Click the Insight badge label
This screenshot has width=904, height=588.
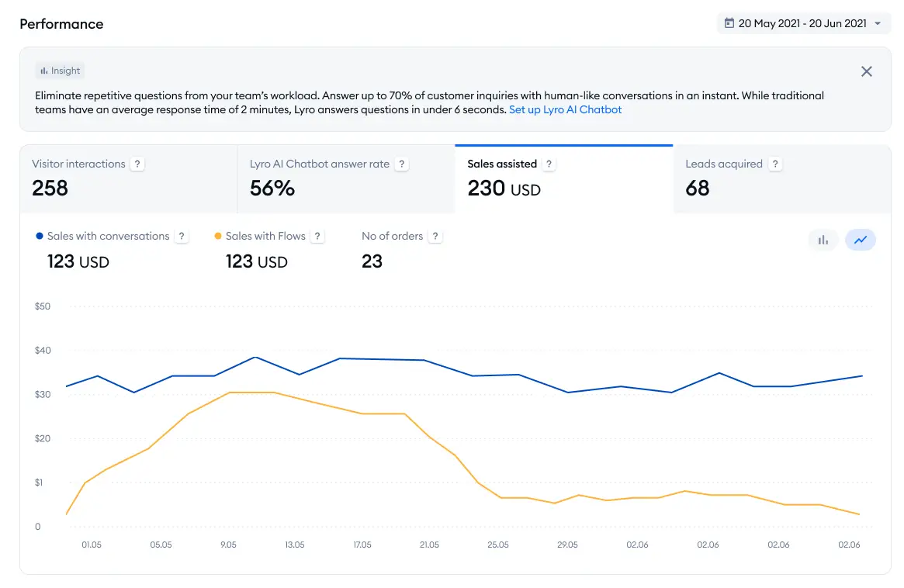[60, 71]
